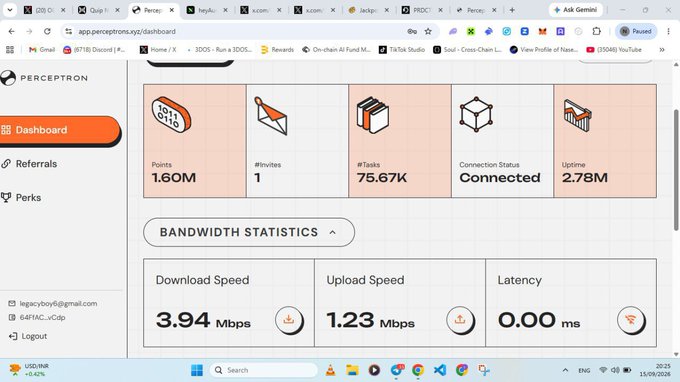680x382 pixels.
Task: Click the Perceptron logo
Action: click(x=44, y=78)
